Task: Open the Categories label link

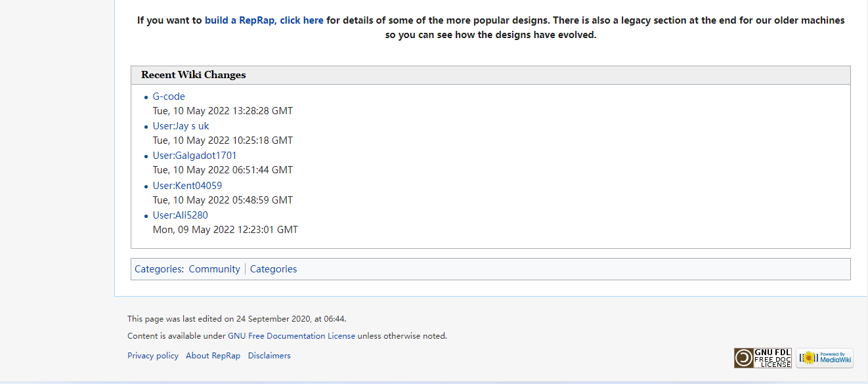Action: [158, 269]
